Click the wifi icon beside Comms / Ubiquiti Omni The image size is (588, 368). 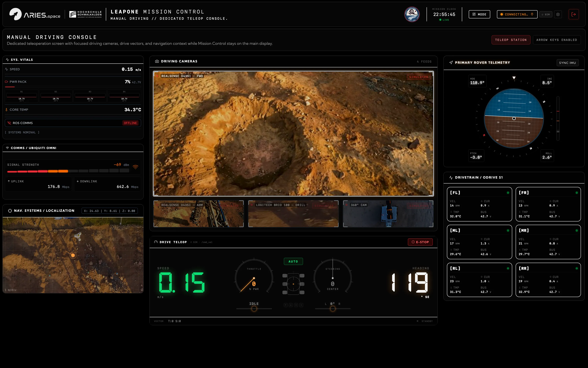click(x=7, y=148)
